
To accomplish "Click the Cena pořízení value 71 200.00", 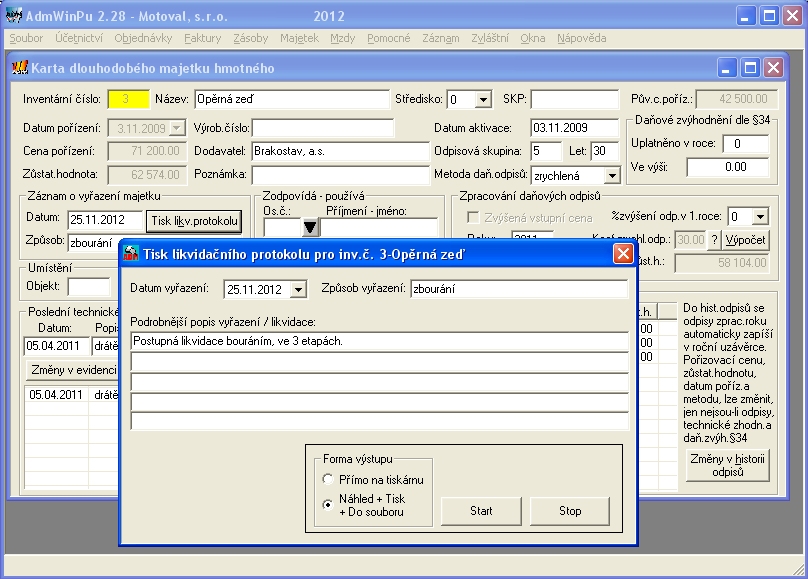I will (x=147, y=151).
